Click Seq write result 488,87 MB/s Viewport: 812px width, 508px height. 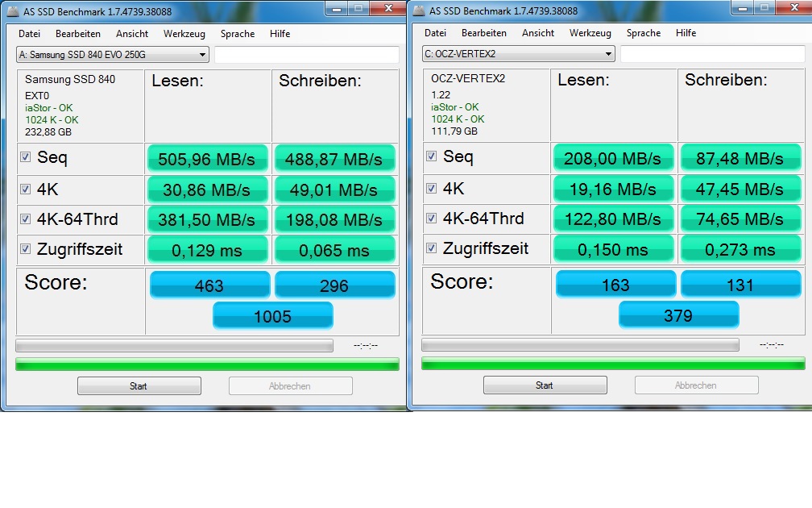pos(334,159)
